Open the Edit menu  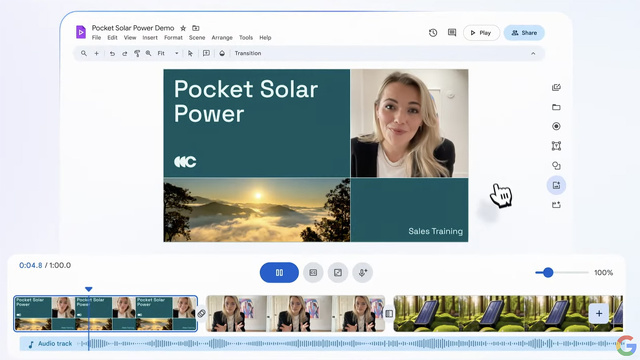point(112,38)
